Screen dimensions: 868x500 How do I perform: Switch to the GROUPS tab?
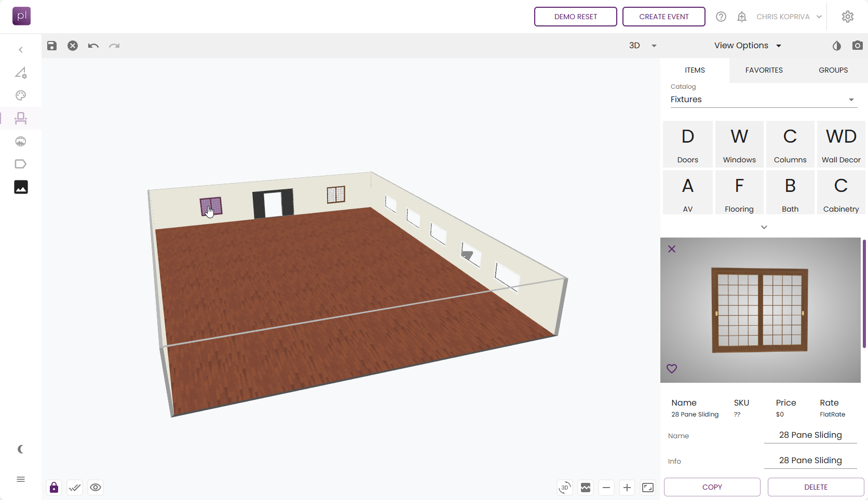(x=833, y=70)
